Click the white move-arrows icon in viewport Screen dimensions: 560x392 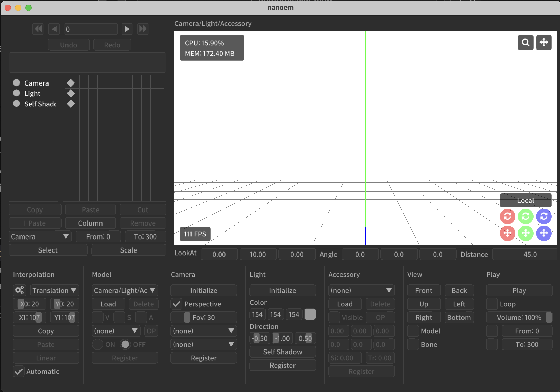(544, 42)
